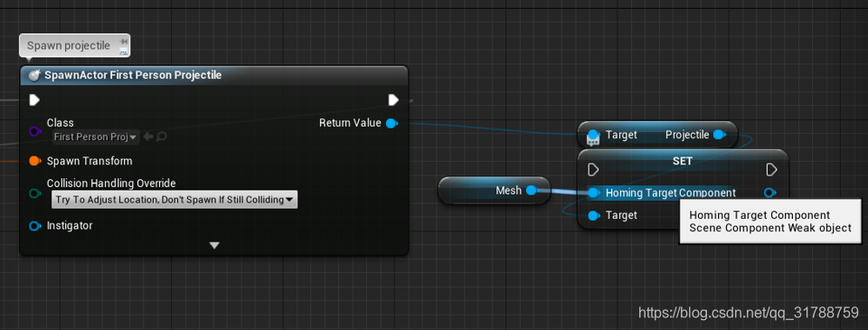The image size is (868, 330).
Task: Select the SpawnActor First Person Projectile title
Action: click(x=133, y=75)
